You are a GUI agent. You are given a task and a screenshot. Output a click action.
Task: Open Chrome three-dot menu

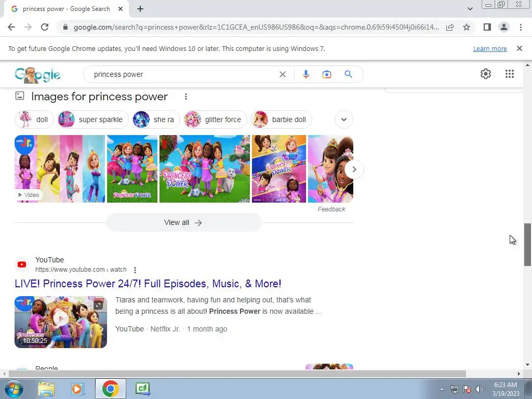click(521, 27)
